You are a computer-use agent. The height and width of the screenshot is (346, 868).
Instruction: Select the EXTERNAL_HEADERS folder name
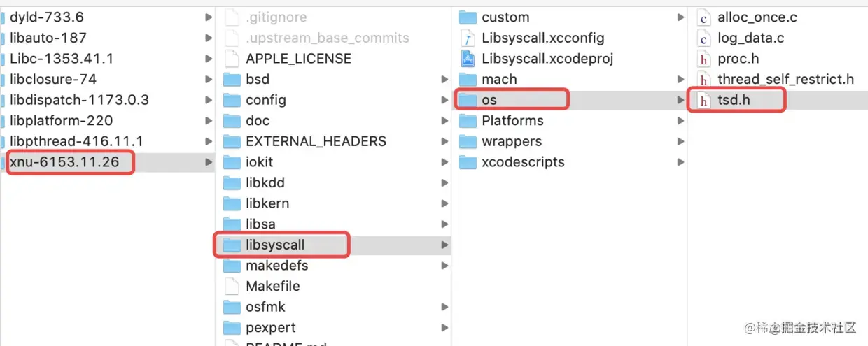click(x=316, y=141)
